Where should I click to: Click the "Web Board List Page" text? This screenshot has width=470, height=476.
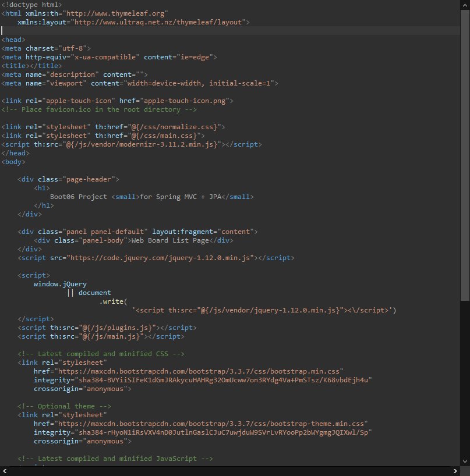(x=170, y=240)
